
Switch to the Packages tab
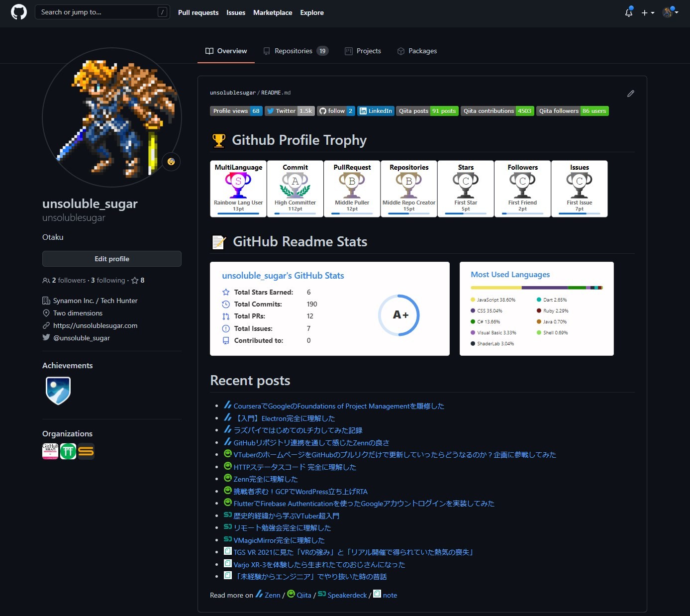(417, 51)
